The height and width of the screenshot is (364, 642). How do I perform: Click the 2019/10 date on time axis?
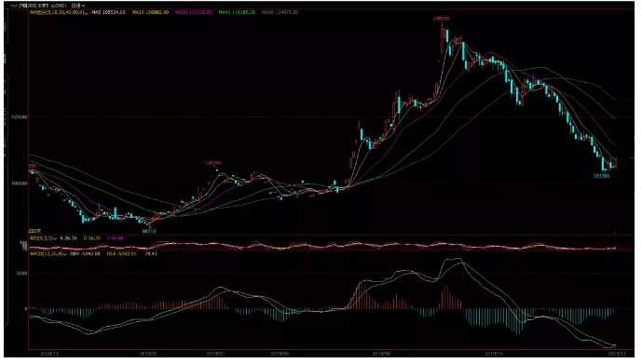pyautogui.click(x=493, y=353)
